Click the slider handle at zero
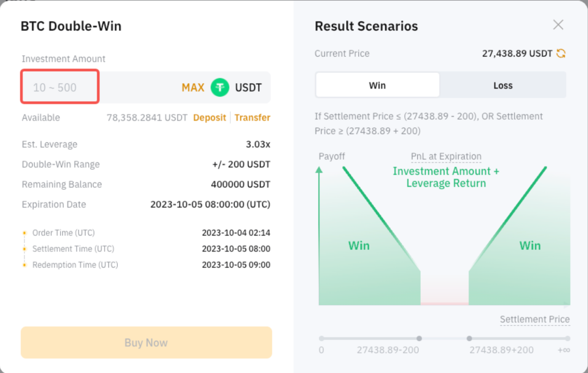588x373 pixels. [321, 338]
